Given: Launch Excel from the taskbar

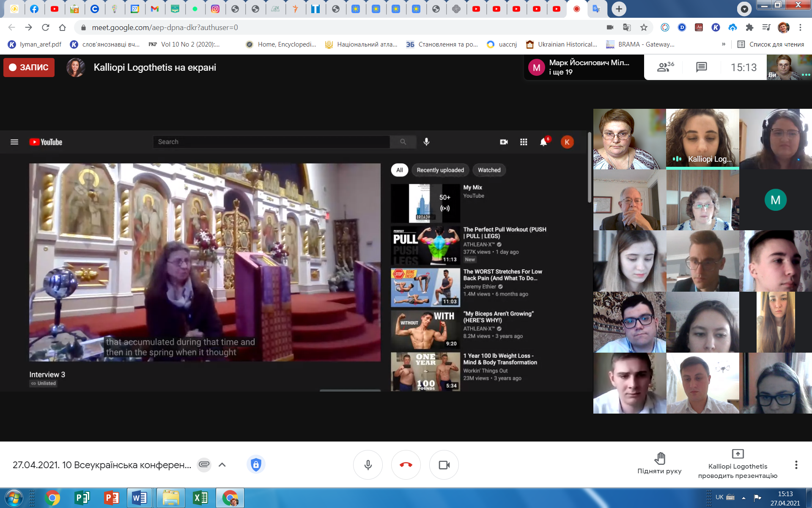Looking at the screenshot, I should pyautogui.click(x=200, y=498).
